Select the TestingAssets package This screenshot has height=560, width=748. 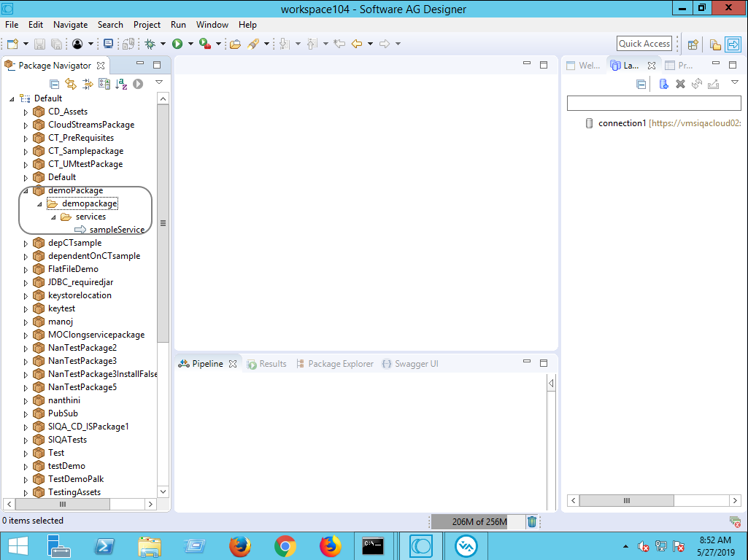(x=74, y=492)
